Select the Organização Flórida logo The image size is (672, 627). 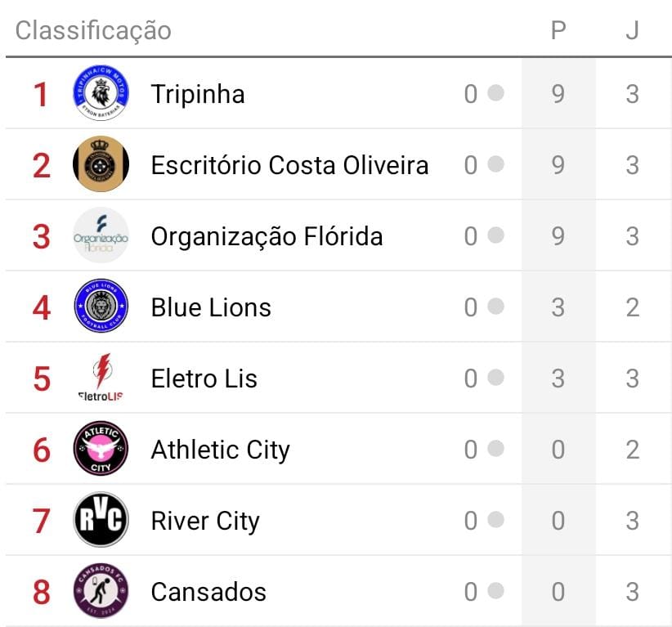[x=101, y=236]
